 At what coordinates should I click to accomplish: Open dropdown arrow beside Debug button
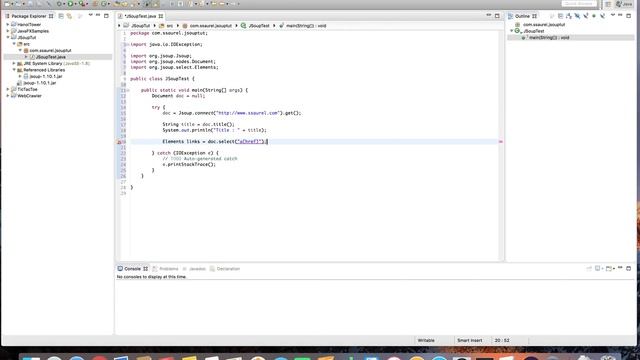[x=64, y=4]
